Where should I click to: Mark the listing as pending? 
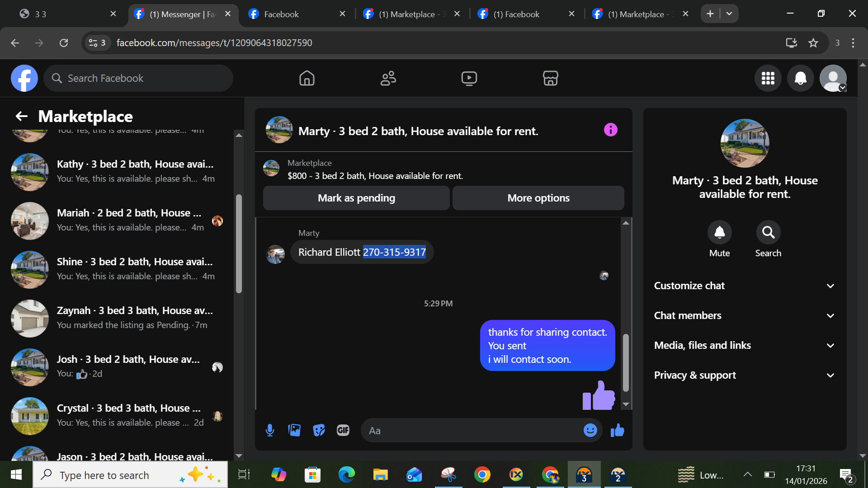(x=356, y=198)
